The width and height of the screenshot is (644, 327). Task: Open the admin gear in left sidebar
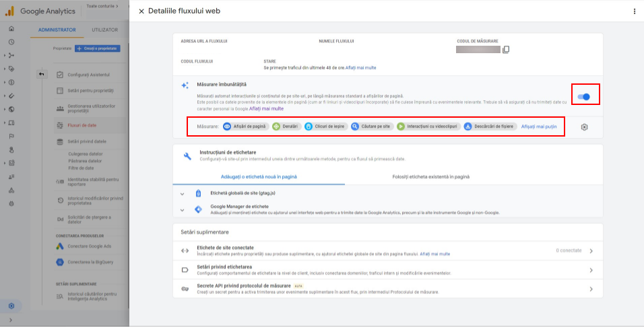(x=11, y=306)
